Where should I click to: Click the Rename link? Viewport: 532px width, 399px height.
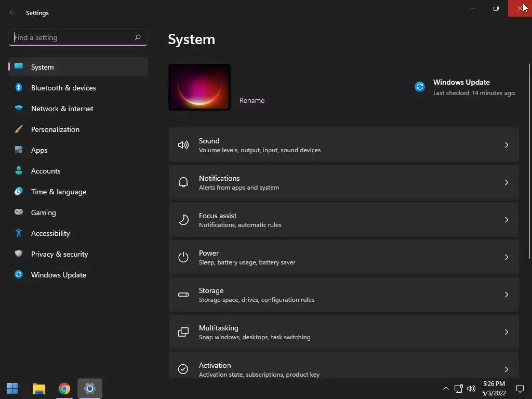pyautogui.click(x=252, y=100)
